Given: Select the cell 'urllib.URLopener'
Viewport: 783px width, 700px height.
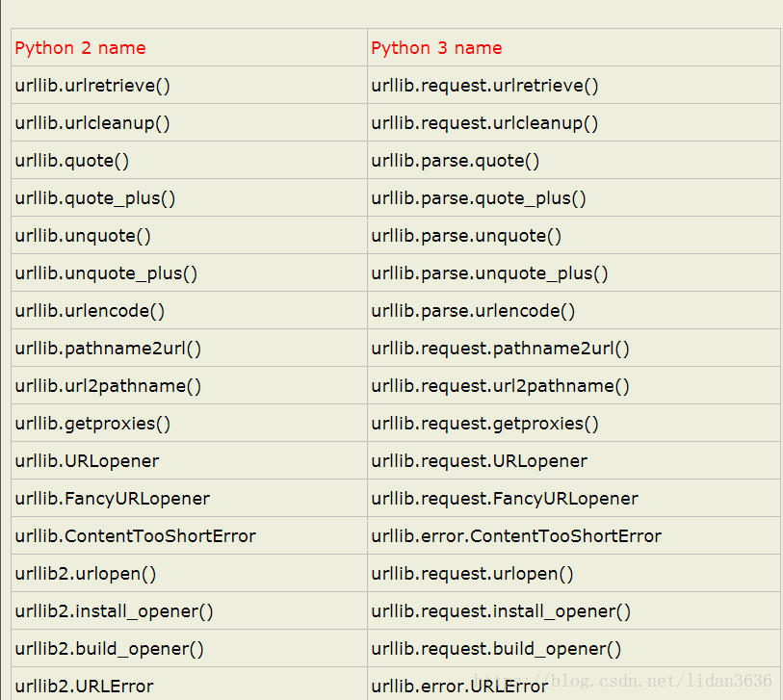Looking at the screenshot, I should coord(189,460).
